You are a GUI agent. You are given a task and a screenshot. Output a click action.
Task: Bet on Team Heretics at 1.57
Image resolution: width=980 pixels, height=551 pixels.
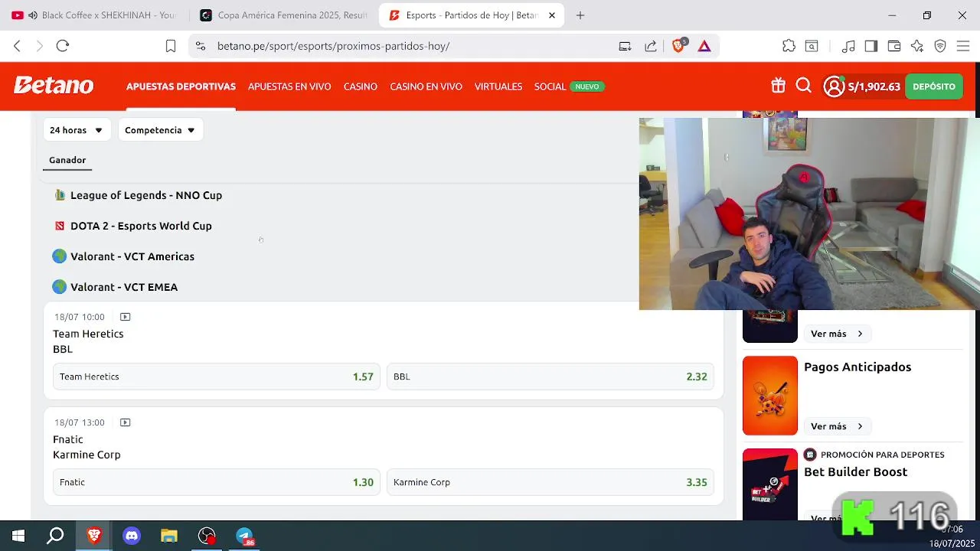(217, 377)
